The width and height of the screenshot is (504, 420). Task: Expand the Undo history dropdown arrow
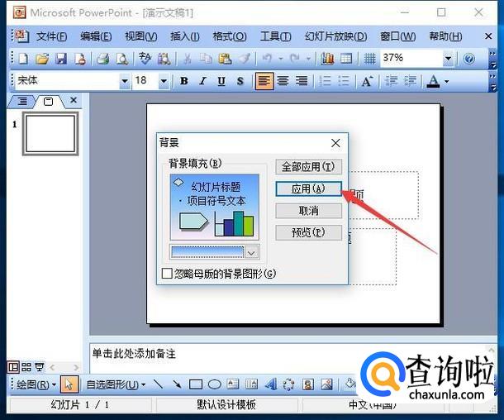(281, 59)
